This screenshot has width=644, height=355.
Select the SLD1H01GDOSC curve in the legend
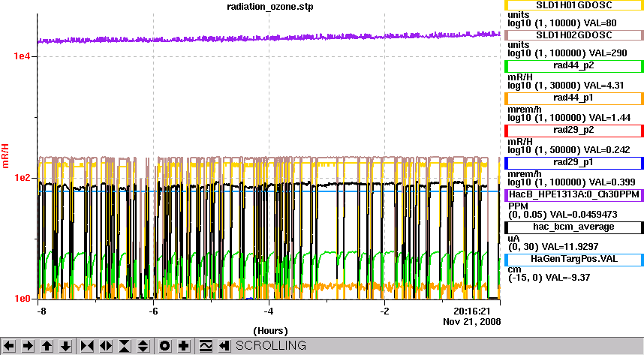point(573,5)
